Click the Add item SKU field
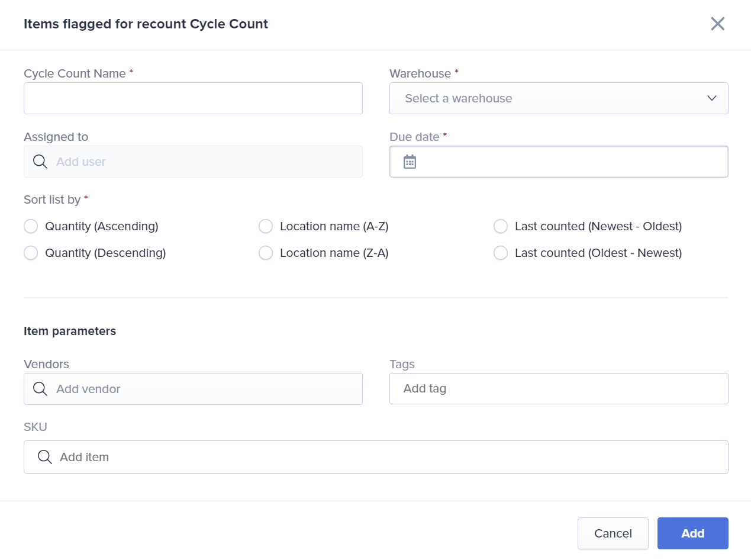 tap(376, 457)
